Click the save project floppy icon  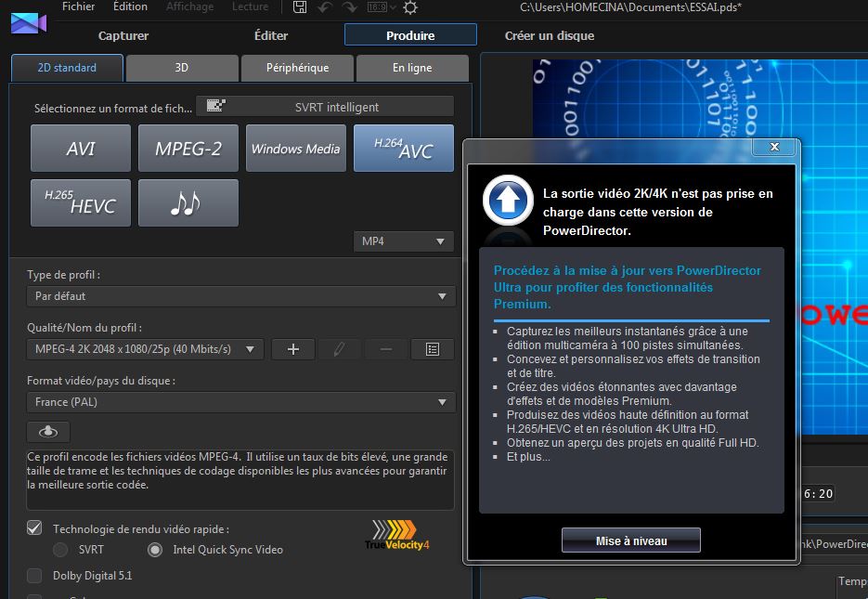(x=300, y=7)
